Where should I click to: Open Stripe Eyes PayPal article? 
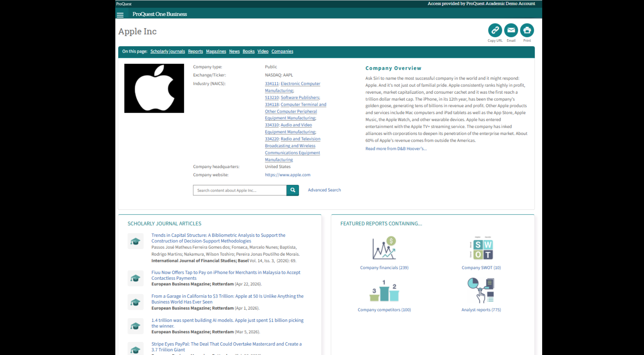(226, 346)
